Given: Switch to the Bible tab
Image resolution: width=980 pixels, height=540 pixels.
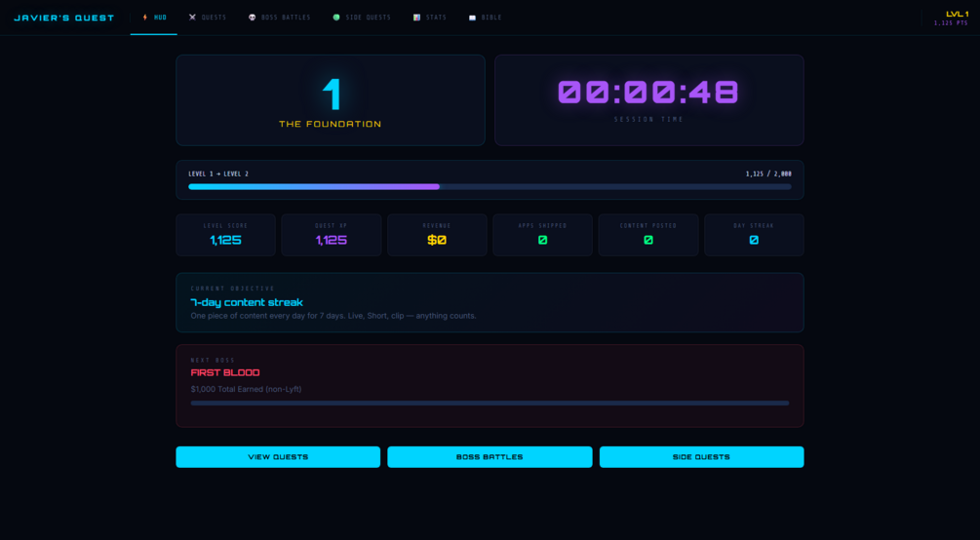Looking at the screenshot, I should coord(485,18).
